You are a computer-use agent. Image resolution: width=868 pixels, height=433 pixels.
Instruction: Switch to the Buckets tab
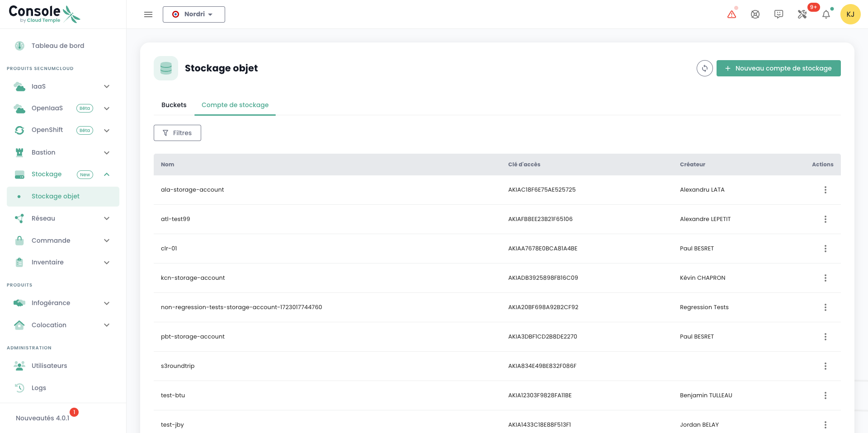174,105
